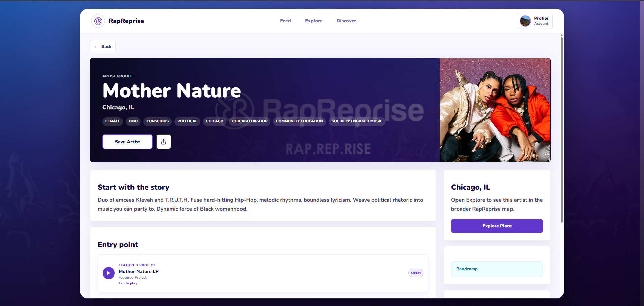Select the POLITICAL tag
Screen dimensions: 644x306
click(x=187, y=121)
